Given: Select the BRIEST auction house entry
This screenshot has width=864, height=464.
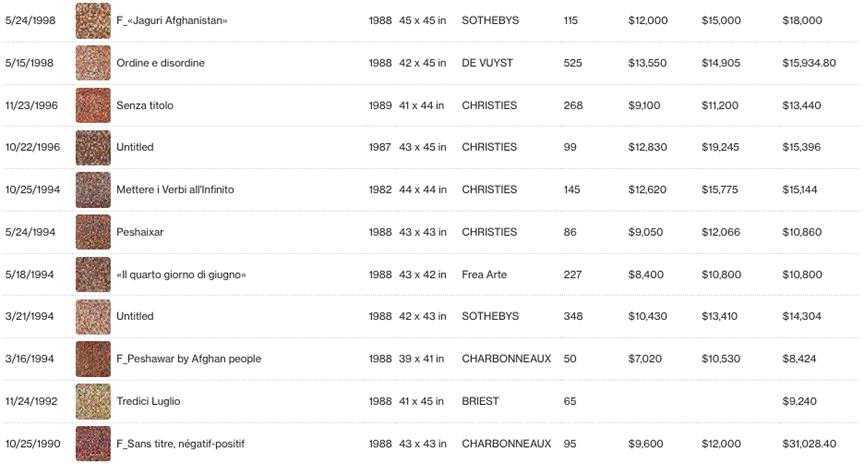Looking at the screenshot, I should (x=480, y=401).
